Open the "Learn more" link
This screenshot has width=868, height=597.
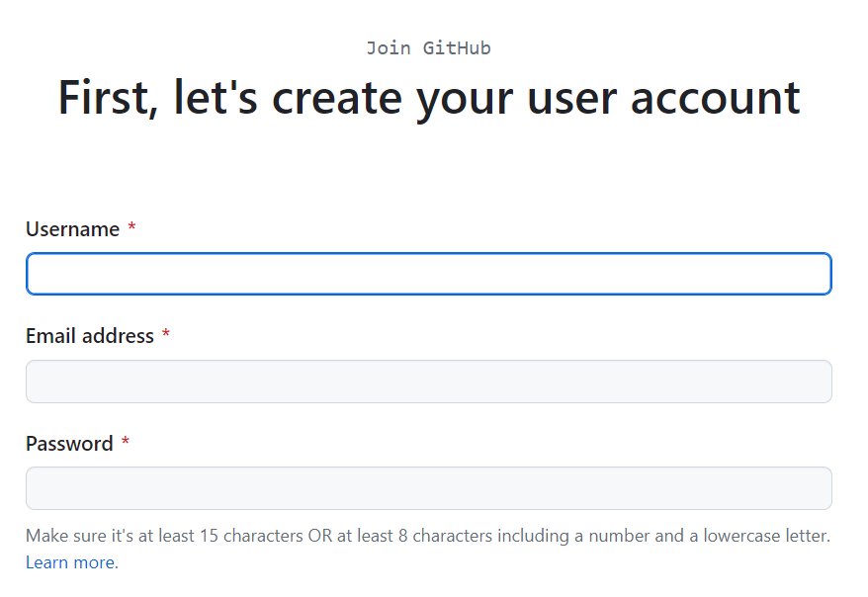(69, 562)
